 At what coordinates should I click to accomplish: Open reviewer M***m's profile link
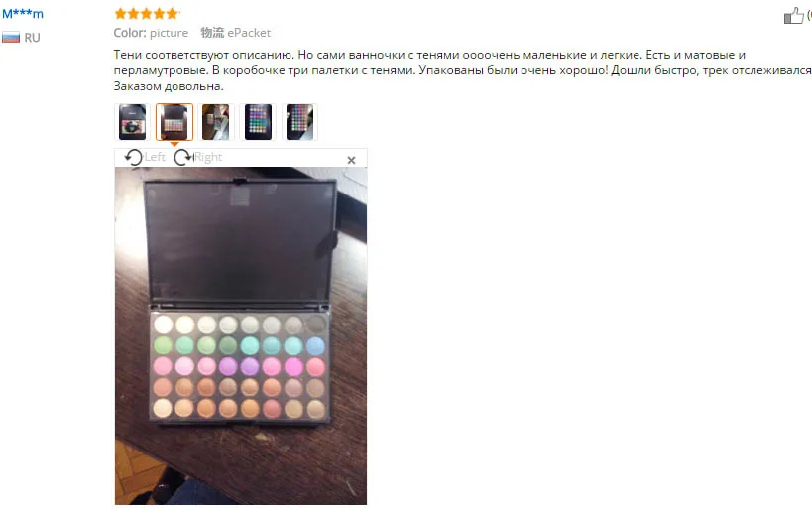click(x=23, y=14)
